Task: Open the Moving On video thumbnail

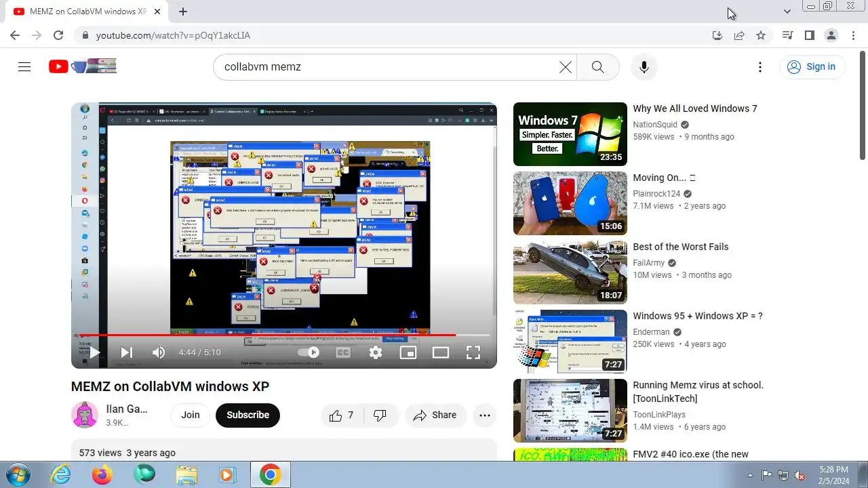Action: pos(570,203)
